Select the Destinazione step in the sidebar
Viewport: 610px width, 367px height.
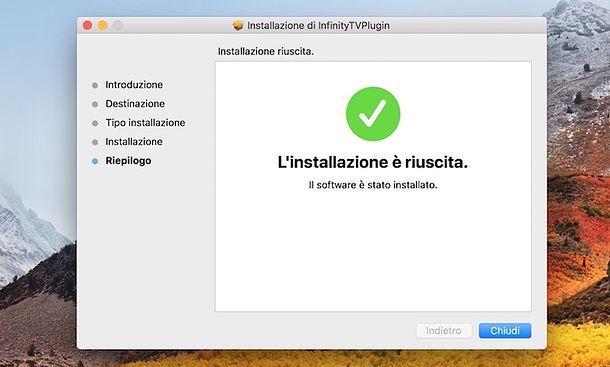pos(135,104)
